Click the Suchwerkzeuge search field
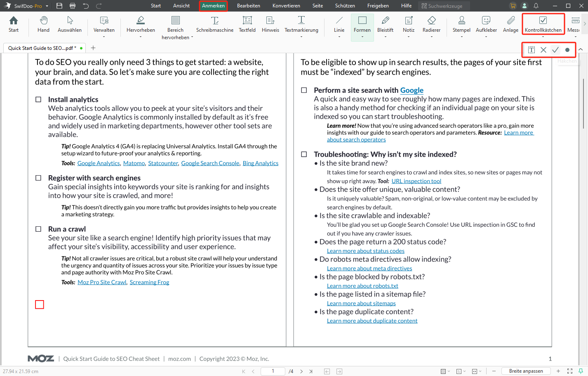 coord(444,6)
